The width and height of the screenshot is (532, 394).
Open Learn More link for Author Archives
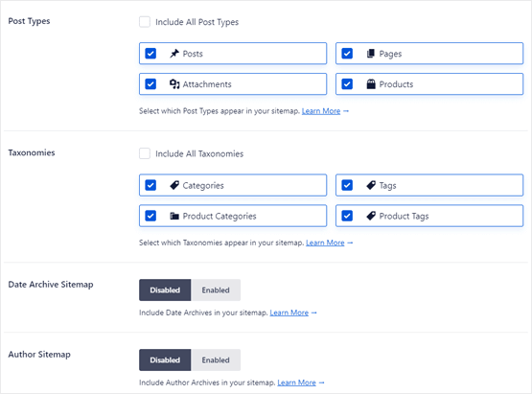(296, 382)
